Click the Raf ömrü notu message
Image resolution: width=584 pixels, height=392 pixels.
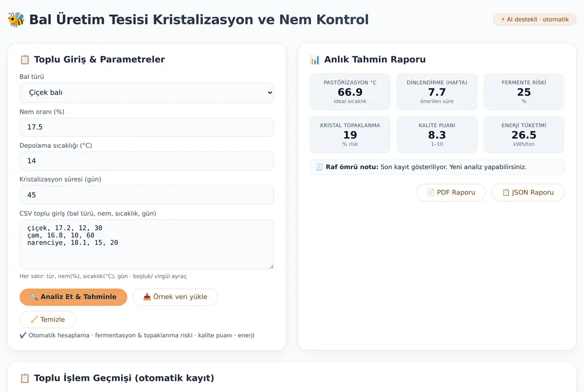coord(437,167)
